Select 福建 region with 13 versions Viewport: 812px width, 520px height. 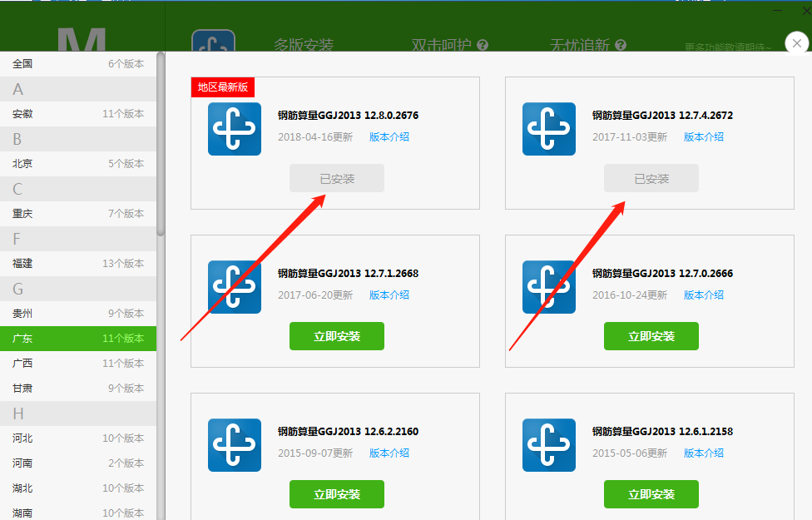click(78, 264)
